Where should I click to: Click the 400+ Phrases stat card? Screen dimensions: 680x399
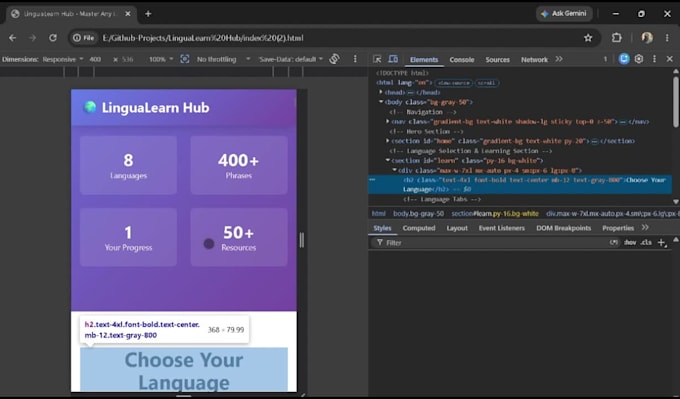pyautogui.click(x=239, y=165)
